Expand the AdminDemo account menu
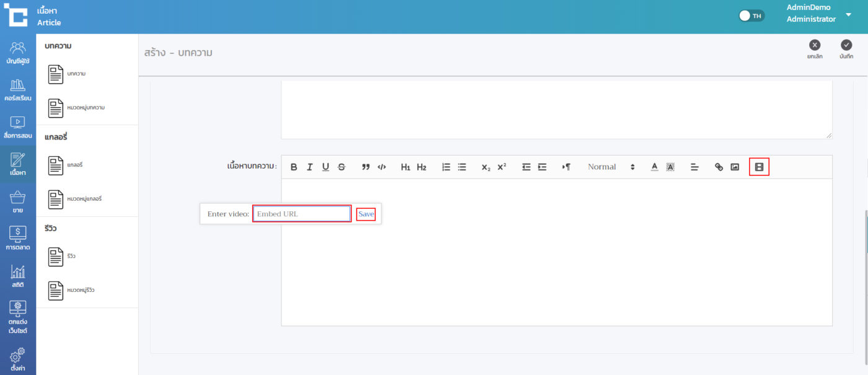The width and height of the screenshot is (868, 375). 848,14
